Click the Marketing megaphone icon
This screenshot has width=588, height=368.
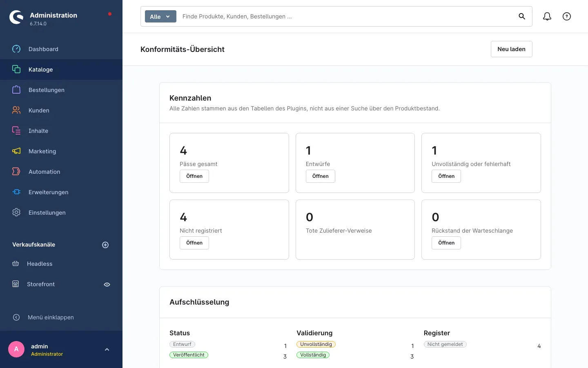pos(16,151)
